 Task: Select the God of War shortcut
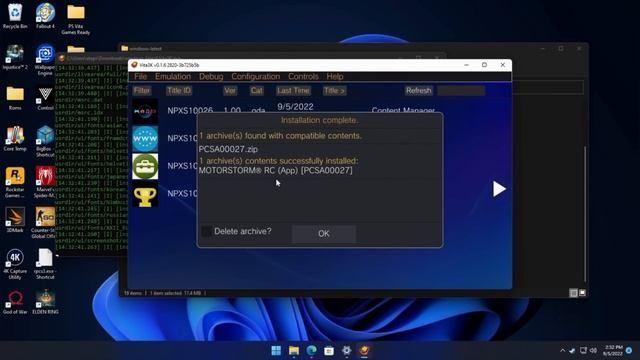point(15,302)
